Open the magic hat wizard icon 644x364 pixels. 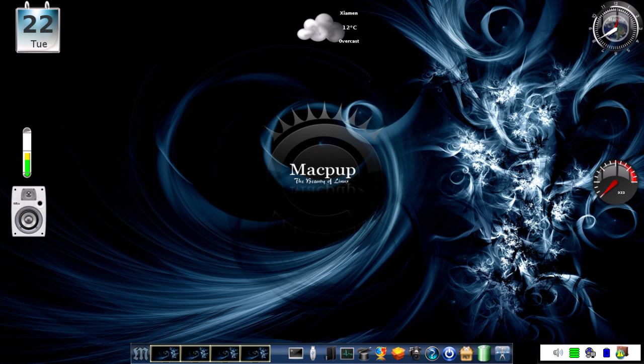[x=364, y=353]
